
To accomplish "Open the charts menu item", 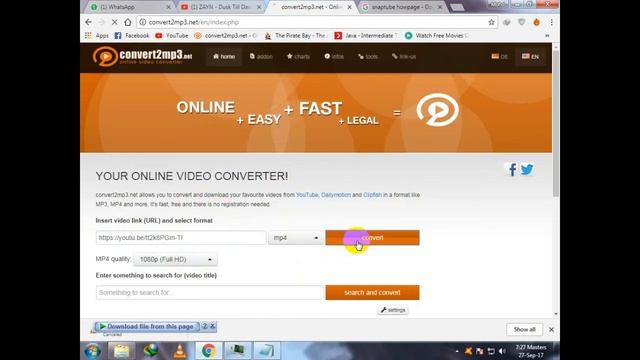I will pyautogui.click(x=298, y=56).
